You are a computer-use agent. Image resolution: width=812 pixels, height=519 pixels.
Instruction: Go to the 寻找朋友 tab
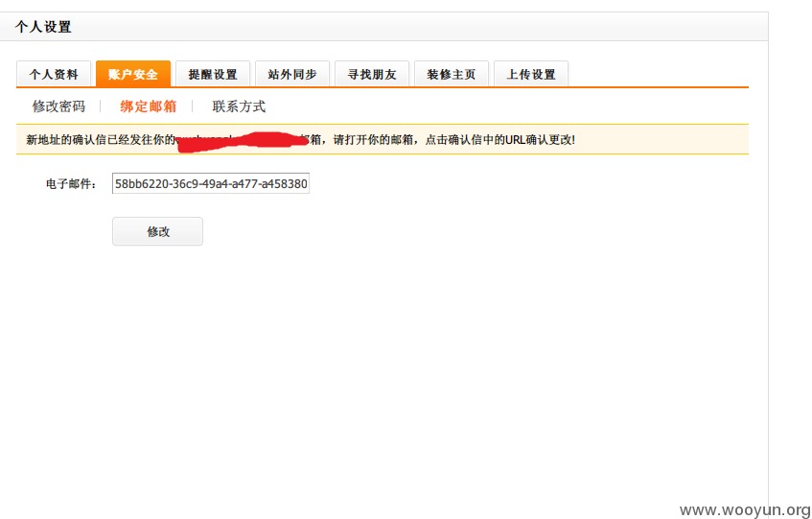tap(372, 74)
